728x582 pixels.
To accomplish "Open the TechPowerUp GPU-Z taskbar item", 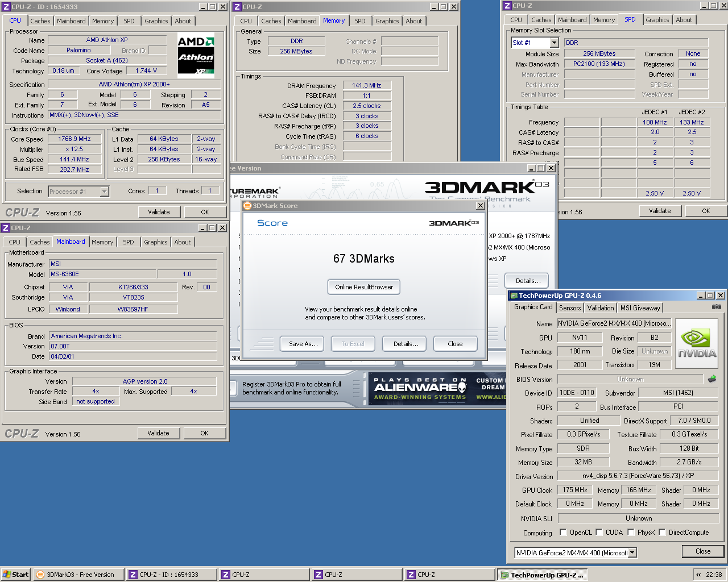I will [543, 575].
